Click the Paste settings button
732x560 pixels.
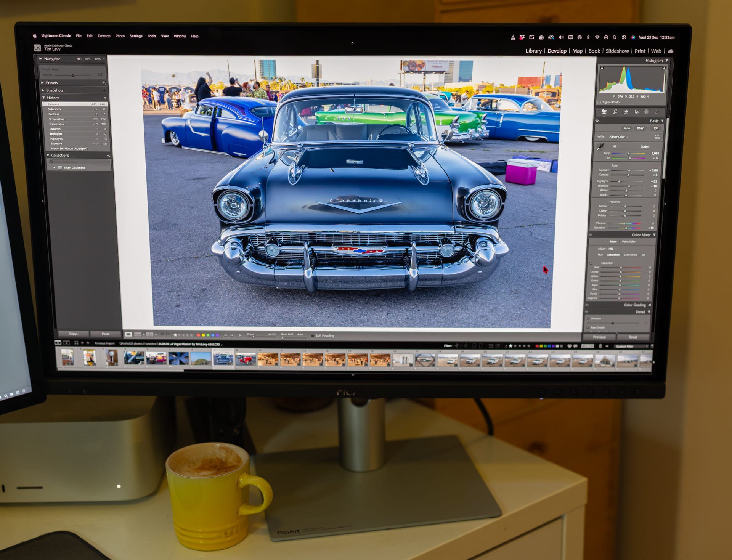click(106, 334)
